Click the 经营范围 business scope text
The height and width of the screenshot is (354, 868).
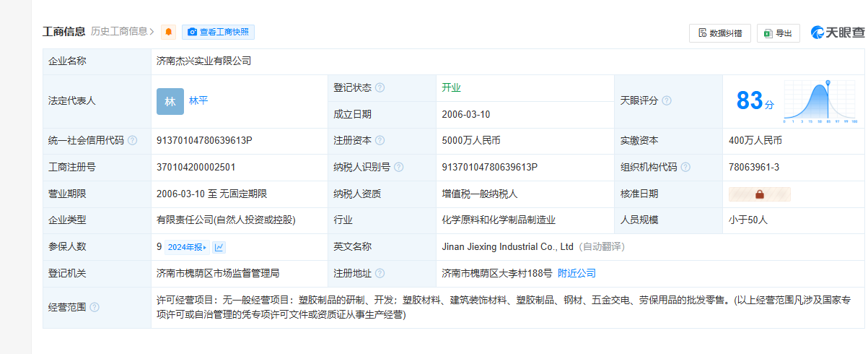click(x=504, y=307)
